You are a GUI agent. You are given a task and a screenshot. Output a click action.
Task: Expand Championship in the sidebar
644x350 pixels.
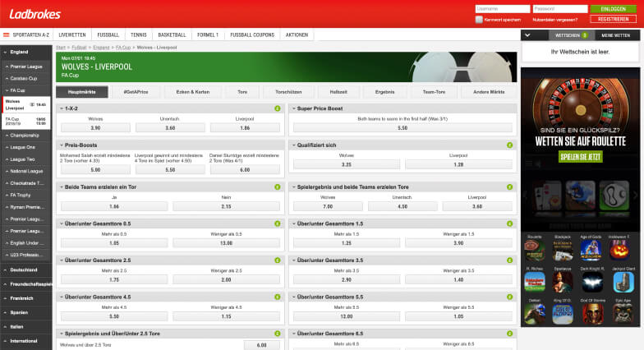pyautogui.click(x=26, y=135)
